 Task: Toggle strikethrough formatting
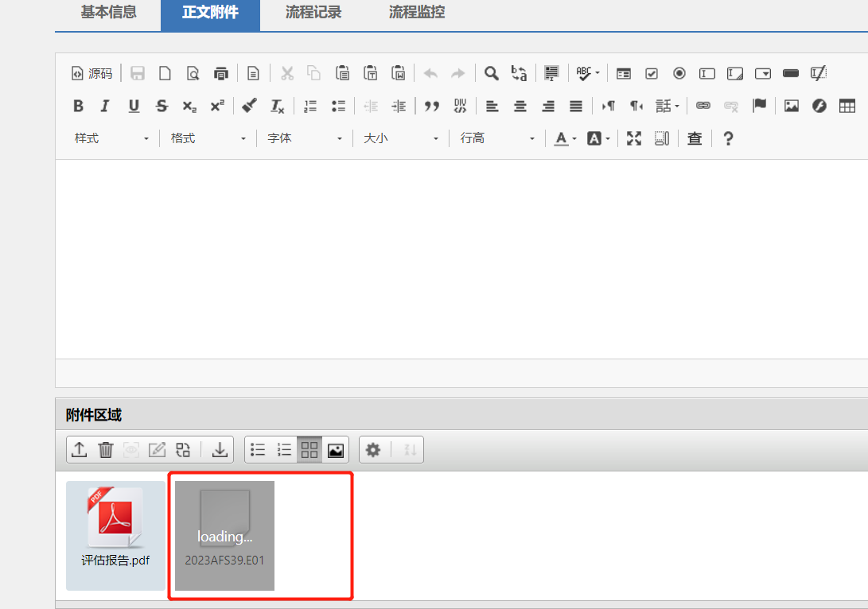point(162,106)
